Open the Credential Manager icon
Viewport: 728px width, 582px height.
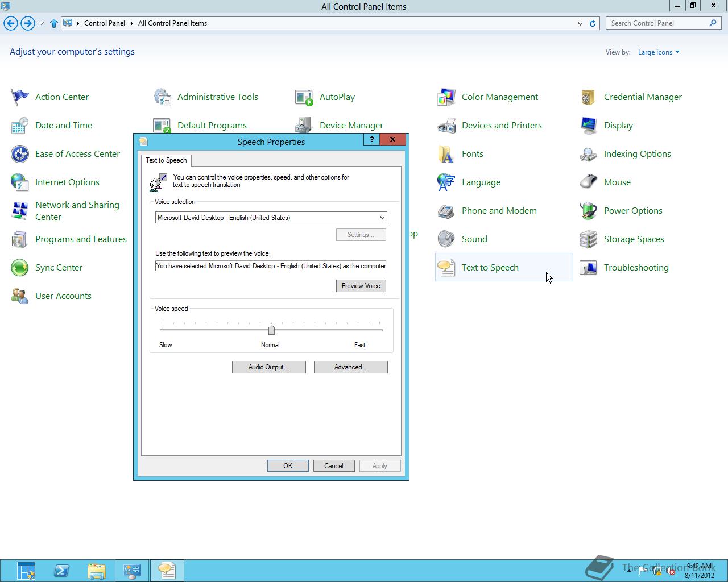(589, 97)
